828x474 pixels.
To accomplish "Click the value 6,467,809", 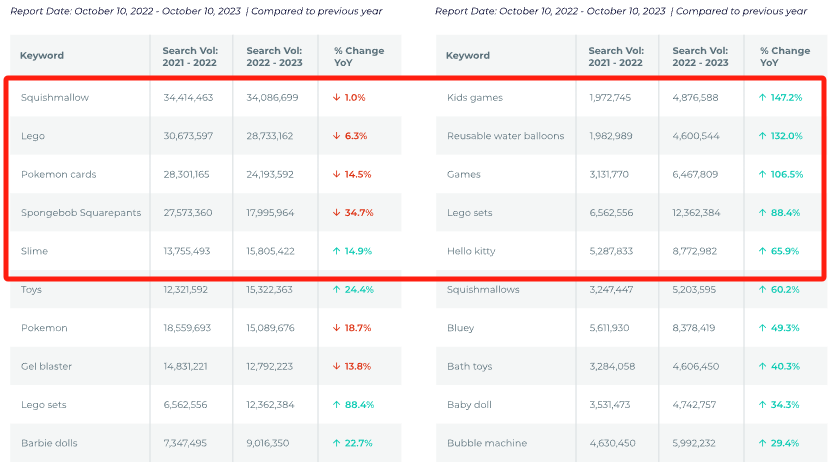I will [695, 174].
